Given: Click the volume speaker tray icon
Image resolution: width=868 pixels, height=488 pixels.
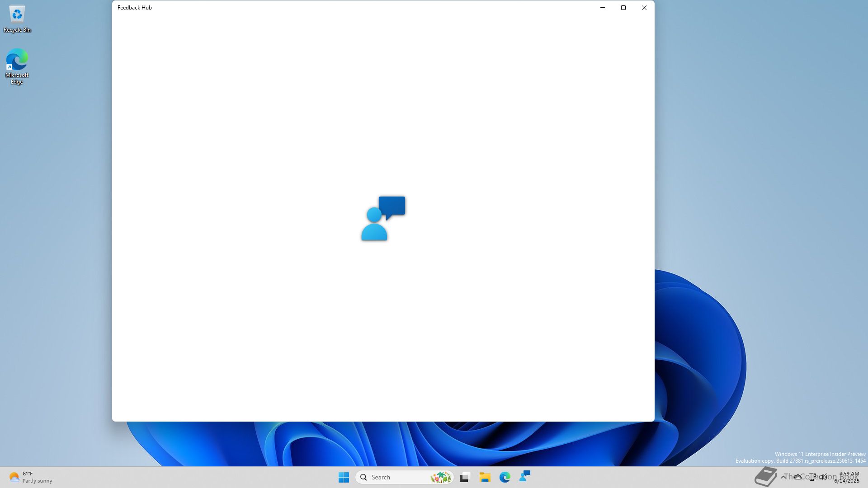Looking at the screenshot, I should pos(823,477).
